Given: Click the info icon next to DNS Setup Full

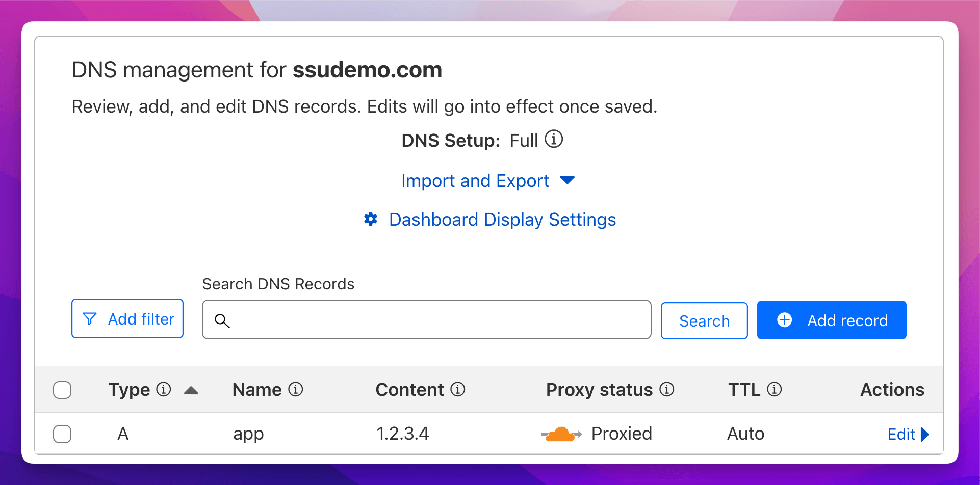Looking at the screenshot, I should 555,139.
